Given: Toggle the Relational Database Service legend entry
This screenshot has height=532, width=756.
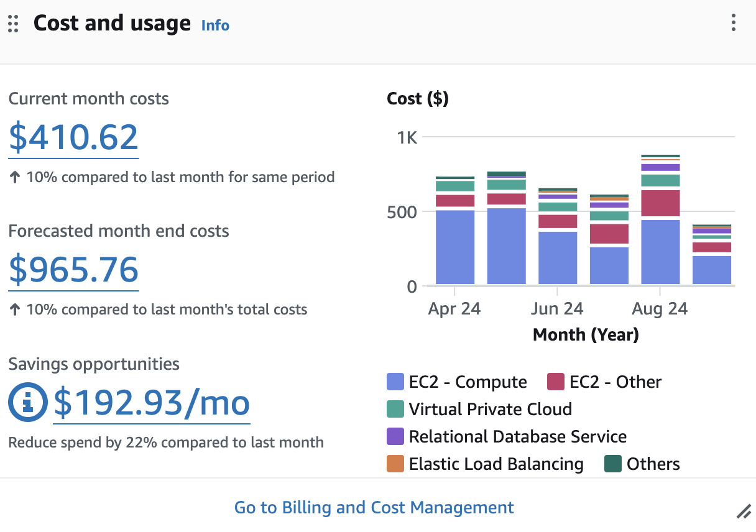Looking at the screenshot, I should [394, 436].
